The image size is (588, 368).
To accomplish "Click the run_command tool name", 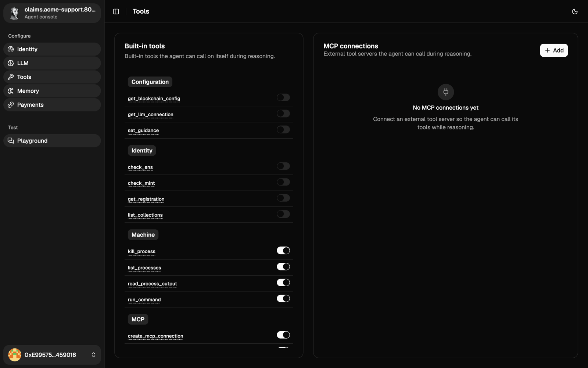I will [144, 300].
